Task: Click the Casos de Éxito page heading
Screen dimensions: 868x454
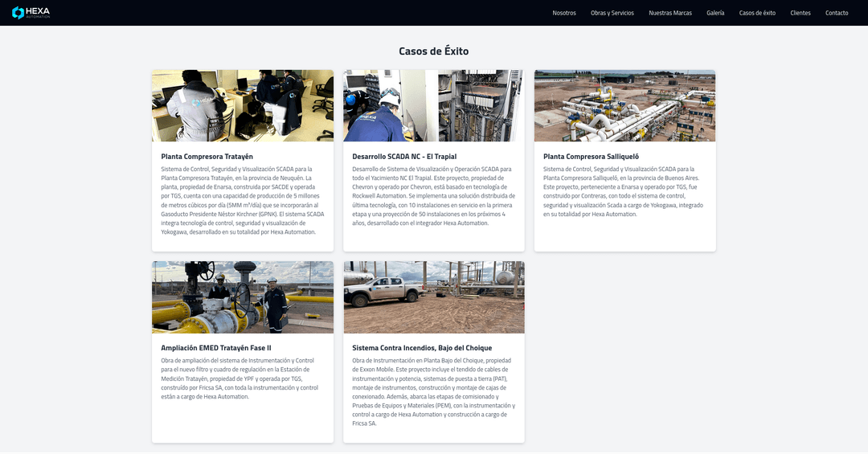Action: click(x=434, y=51)
